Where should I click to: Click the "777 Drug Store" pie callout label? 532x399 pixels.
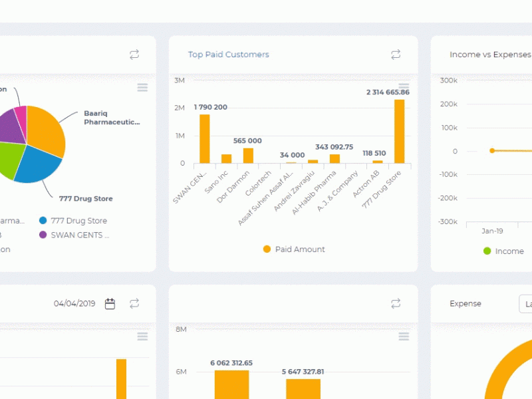[x=86, y=199]
